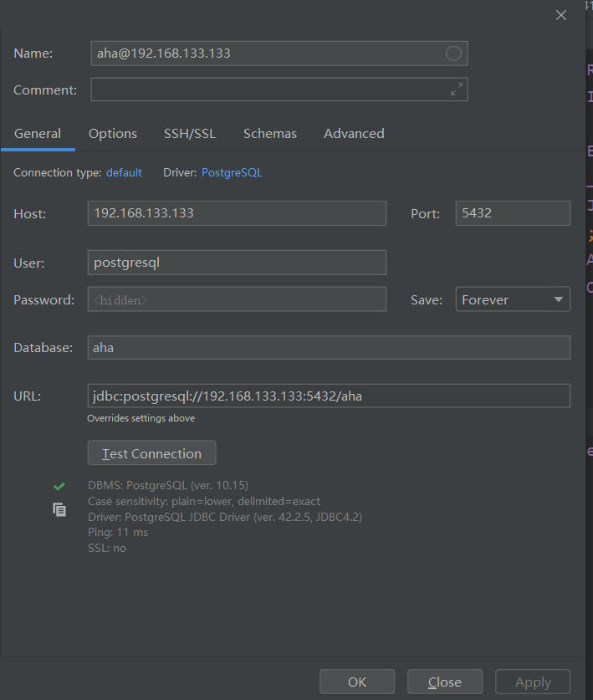The image size is (593, 700).
Task: Confirm the settings with the OK button
Action: coord(357,682)
